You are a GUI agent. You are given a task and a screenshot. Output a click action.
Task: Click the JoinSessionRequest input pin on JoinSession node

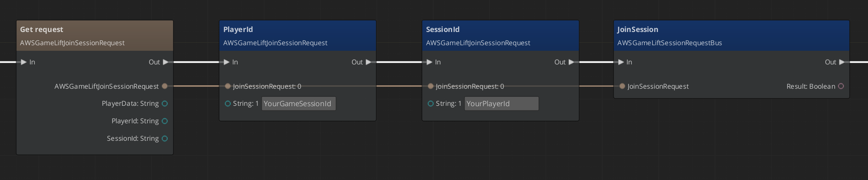[622, 86]
